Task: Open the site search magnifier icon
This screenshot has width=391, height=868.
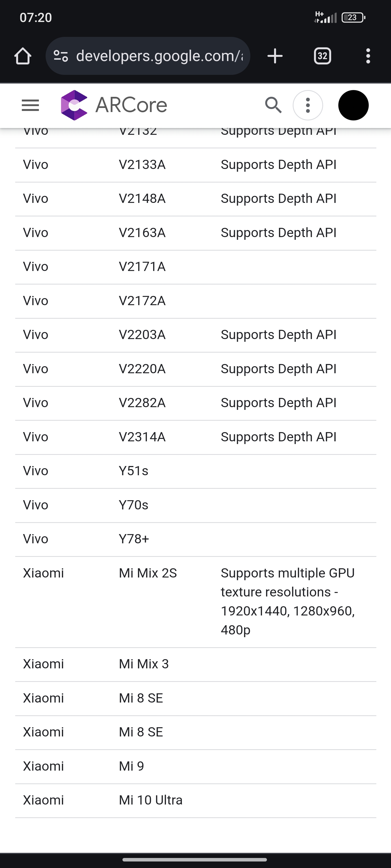Action: point(273,105)
